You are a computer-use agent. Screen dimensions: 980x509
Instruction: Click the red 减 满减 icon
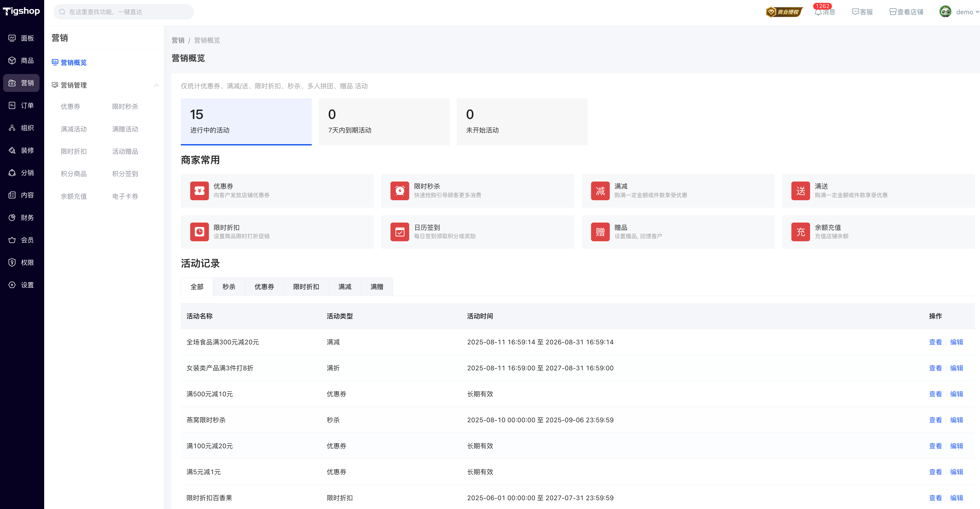tap(600, 191)
